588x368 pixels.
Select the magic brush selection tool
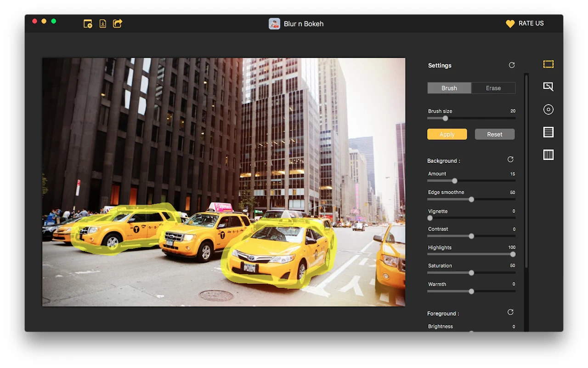(x=548, y=86)
